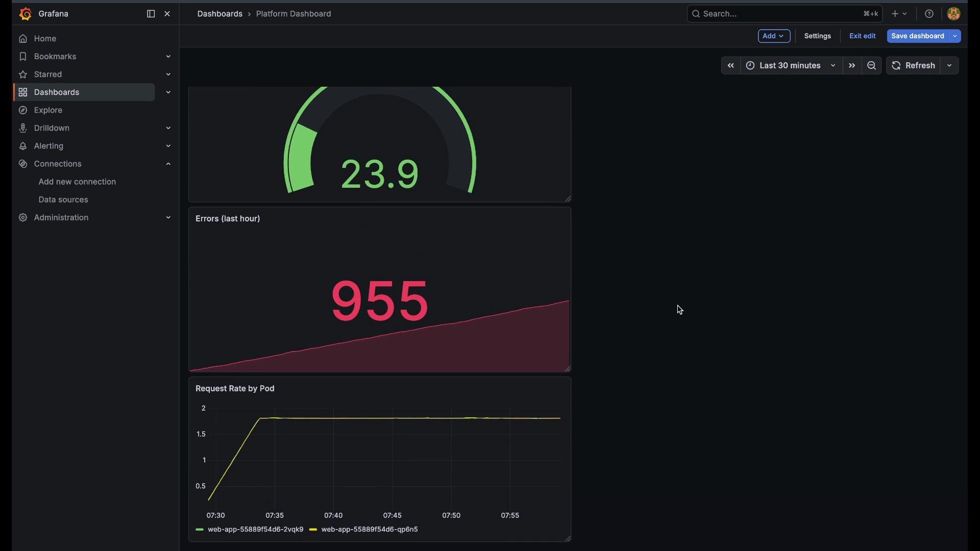Choose Add new connection

tap(77, 182)
